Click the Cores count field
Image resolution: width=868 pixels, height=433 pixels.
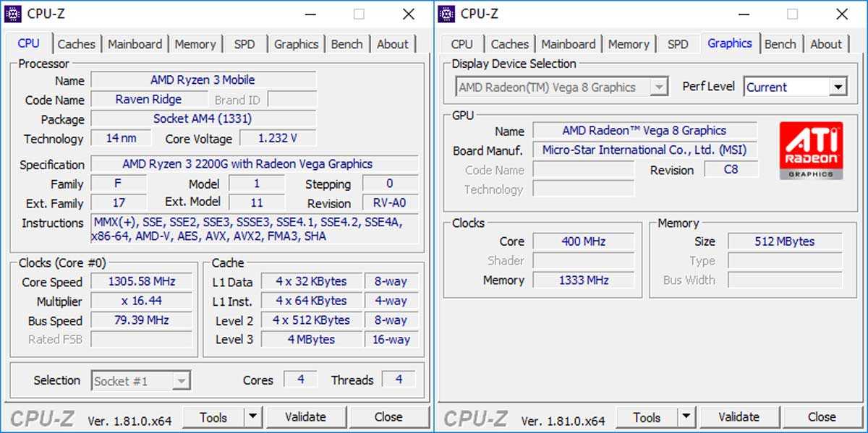(x=300, y=380)
